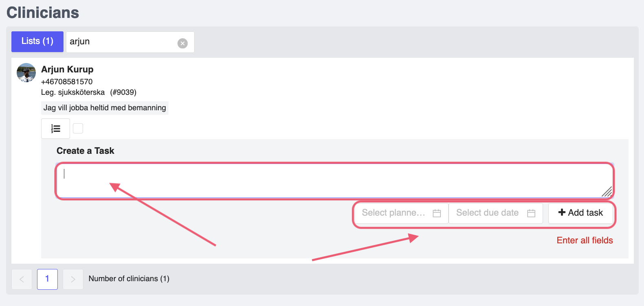Viewport: 644px width, 306px height.
Task: Click the plus icon on Add task button
Action: 562,212
